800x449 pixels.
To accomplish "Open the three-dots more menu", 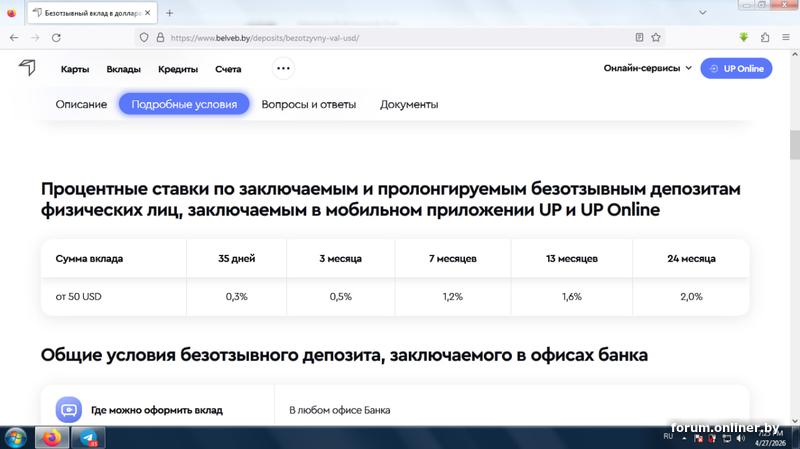I will [x=283, y=68].
